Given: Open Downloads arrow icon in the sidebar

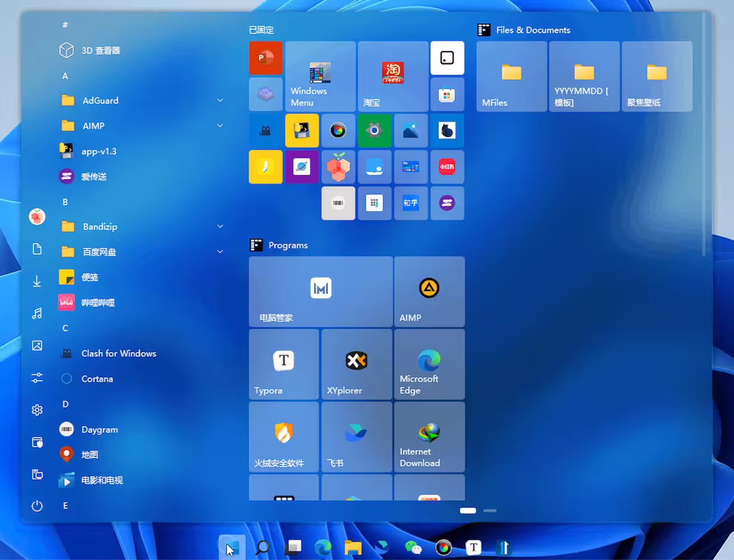Looking at the screenshot, I should pos(37,281).
